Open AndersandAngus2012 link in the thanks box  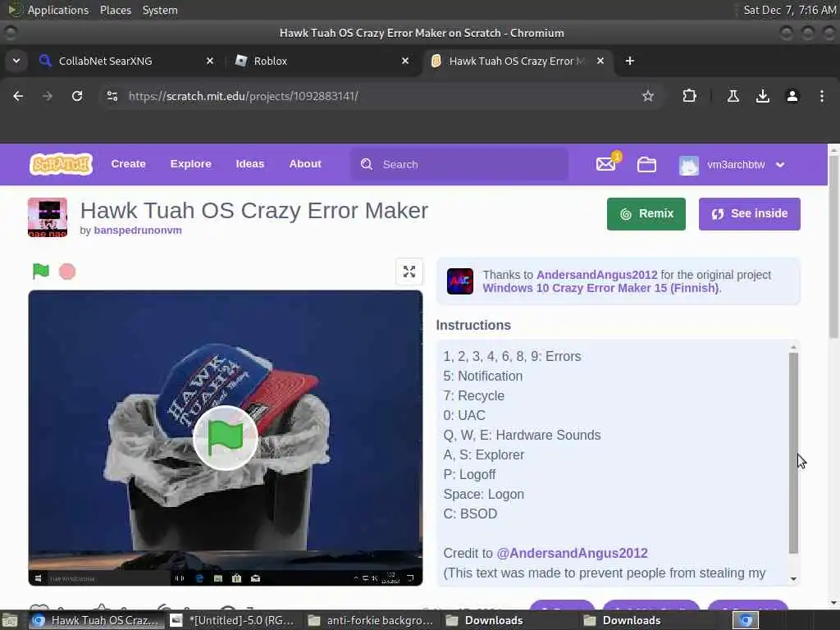[597, 275]
